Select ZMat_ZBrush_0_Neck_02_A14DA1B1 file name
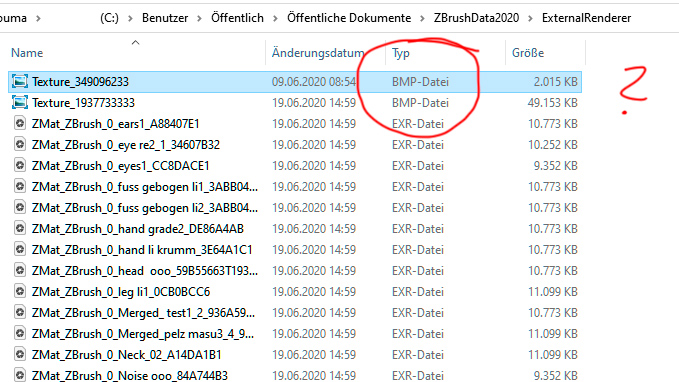Viewport: 679px width, 382px height. click(x=126, y=355)
